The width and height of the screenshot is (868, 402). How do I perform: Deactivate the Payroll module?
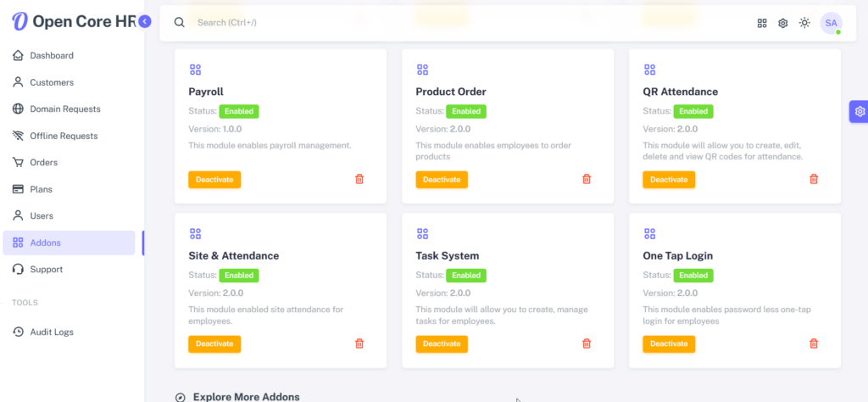pos(214,180)
